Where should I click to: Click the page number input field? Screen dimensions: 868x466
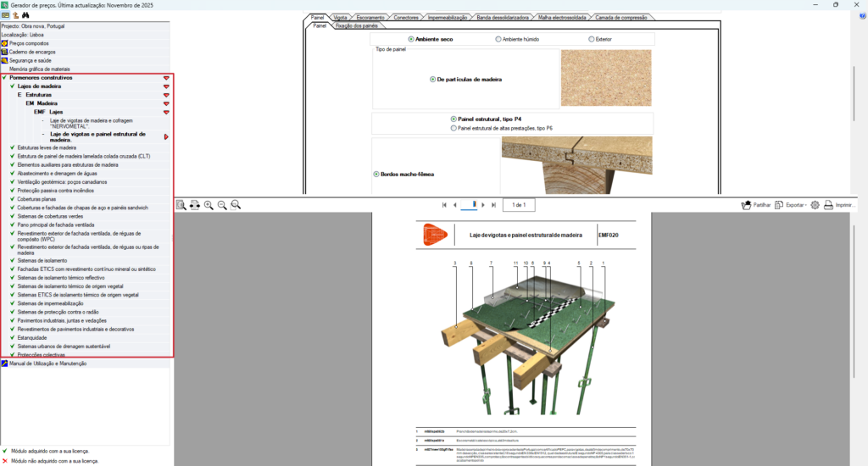(469, 205)
